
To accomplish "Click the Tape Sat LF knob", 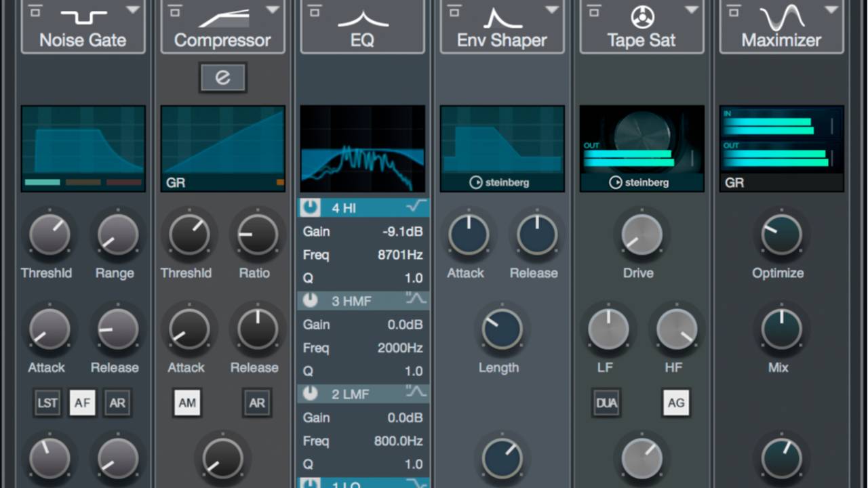I will coord(608,329).
